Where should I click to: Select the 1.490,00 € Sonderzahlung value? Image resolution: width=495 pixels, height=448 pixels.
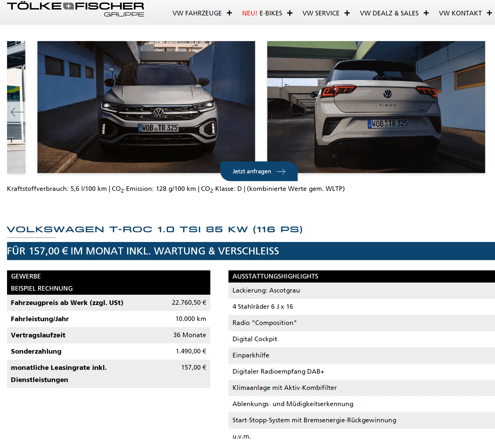click(191, 351)
